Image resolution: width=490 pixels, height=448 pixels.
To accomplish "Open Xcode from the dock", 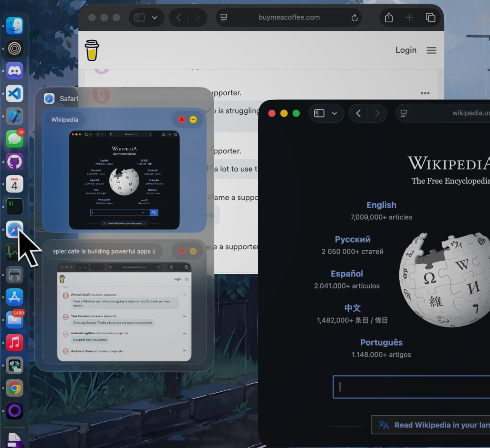I will coord(15,116).
